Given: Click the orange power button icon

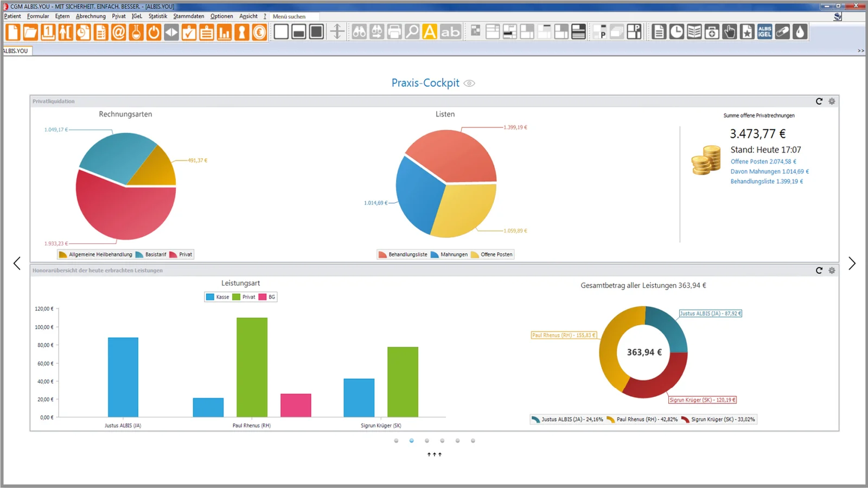Looking at the screenshot, I should click(x=154, y=32).
